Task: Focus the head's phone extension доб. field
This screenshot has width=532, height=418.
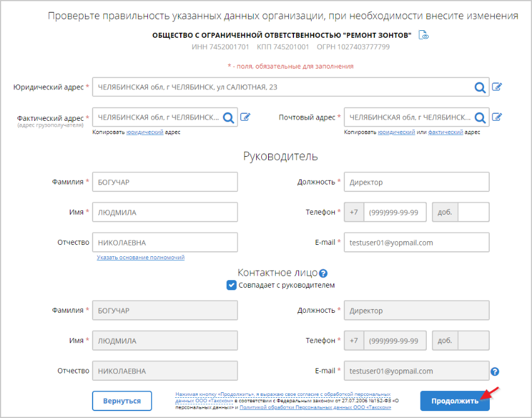Action: click(x=473, y=212)
